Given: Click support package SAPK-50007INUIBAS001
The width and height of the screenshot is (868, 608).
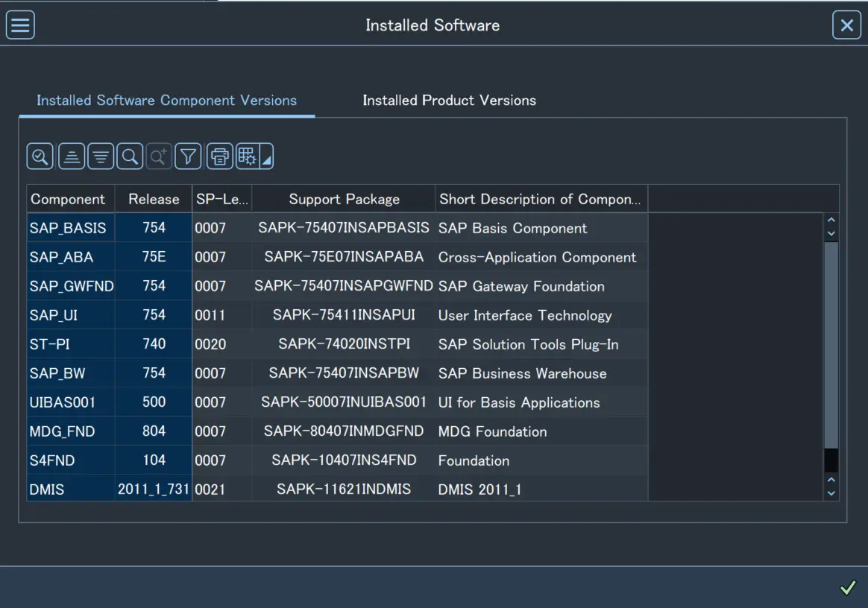Looking at the screenshot, I should [x=343, y=402].
